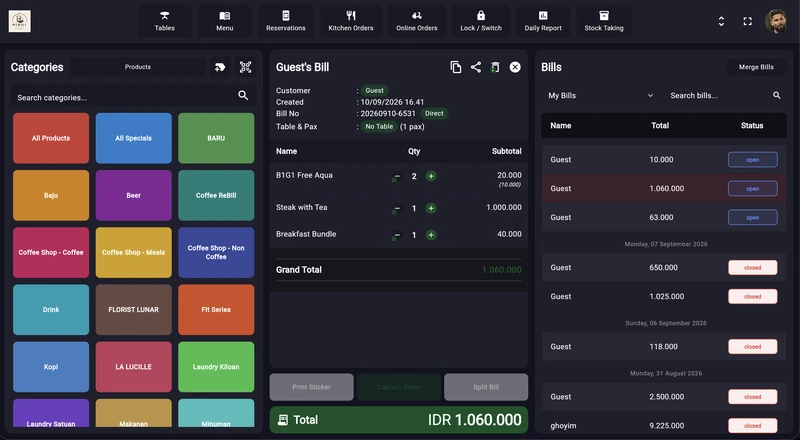This screenshot has height=440, width=800.
Task: Open Stock Taking
Action: (x=604, y=21)
